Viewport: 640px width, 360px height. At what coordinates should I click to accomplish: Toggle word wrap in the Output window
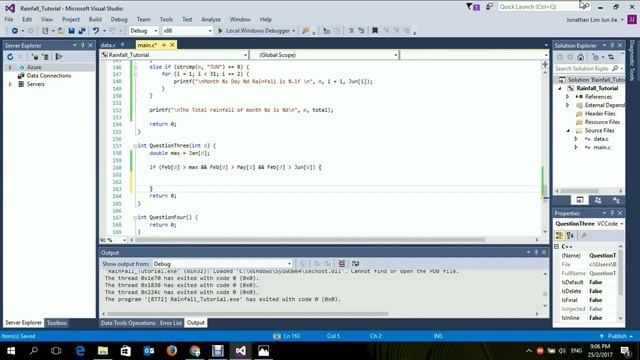356,264
